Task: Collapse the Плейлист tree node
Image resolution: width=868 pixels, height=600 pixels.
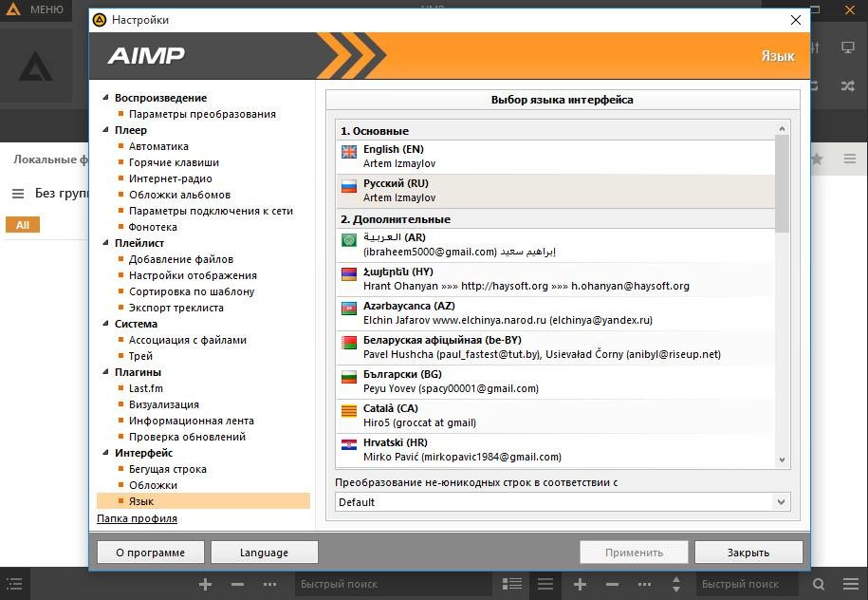Action: pyautogui.click(x=105, y=243)
